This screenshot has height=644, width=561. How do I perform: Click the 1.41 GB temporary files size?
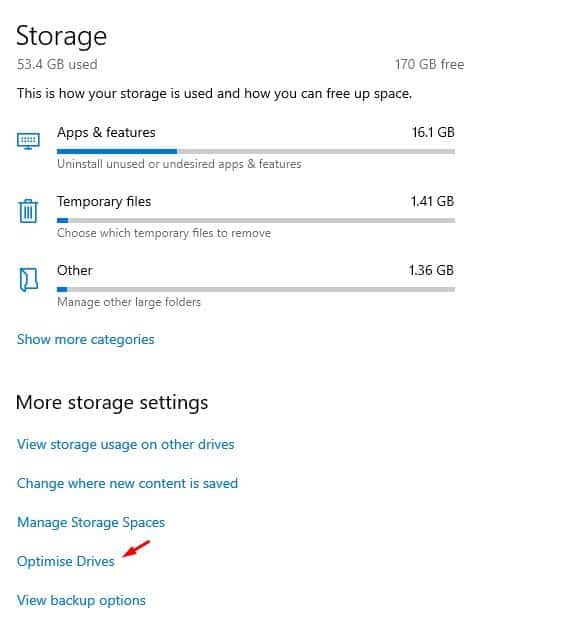click(x=432, y=201)
